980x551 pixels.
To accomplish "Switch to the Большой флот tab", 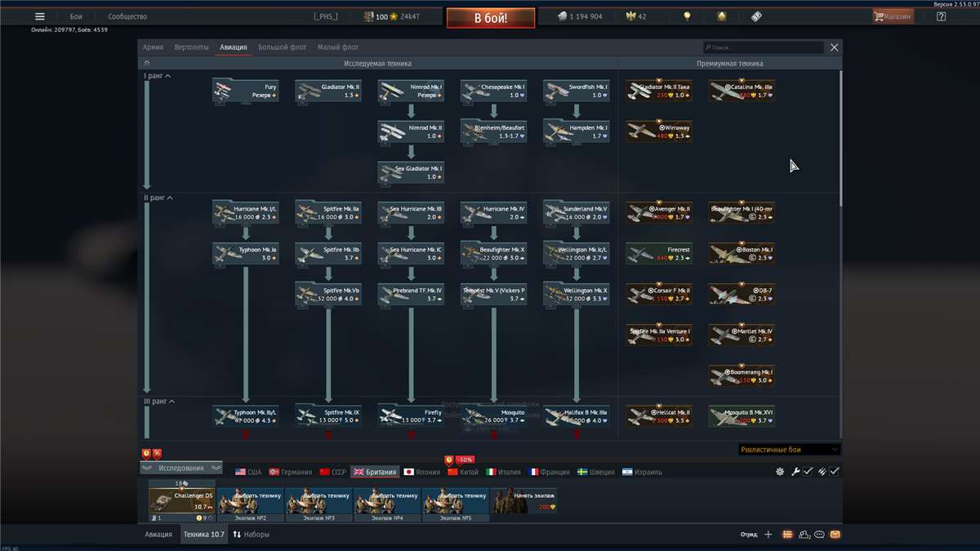I will tap(282, 47).
